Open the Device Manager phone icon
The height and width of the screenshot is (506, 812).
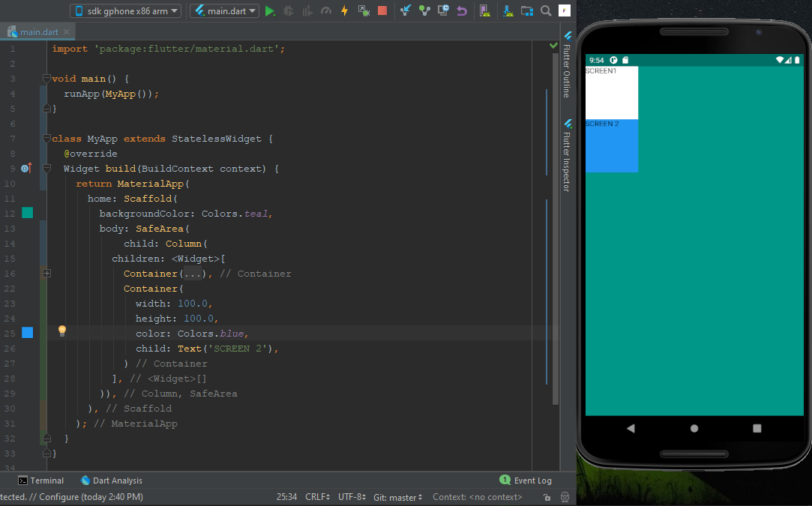point(487,10)
